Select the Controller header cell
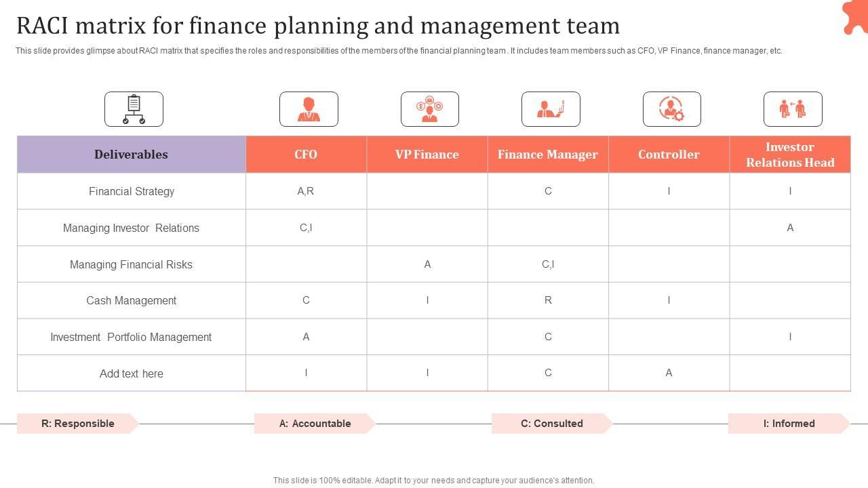Screen dimensions: 868x488 (x=669, y=155)
